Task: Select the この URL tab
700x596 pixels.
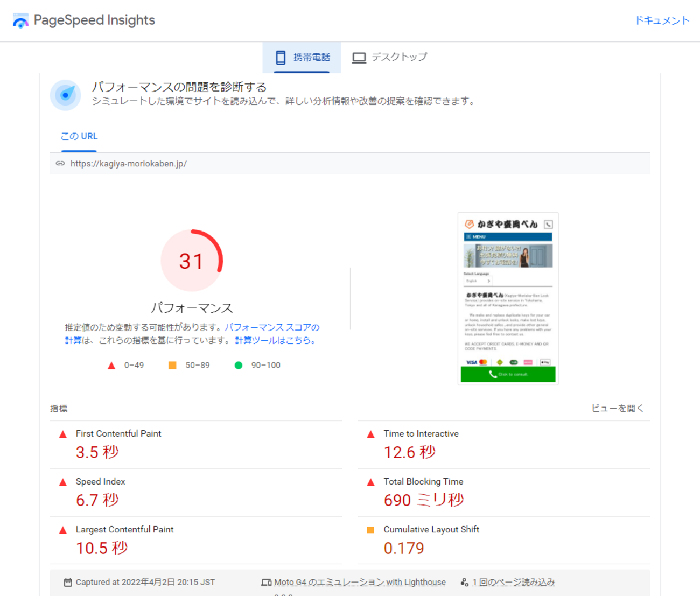Action: pyautogui.click(x=79, y=137)
